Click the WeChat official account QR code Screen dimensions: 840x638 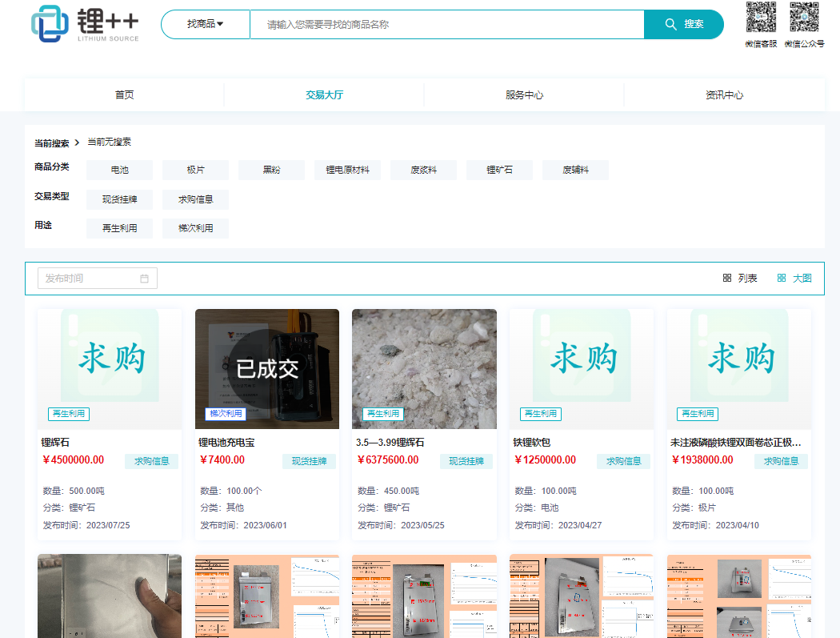click(804, 18)
